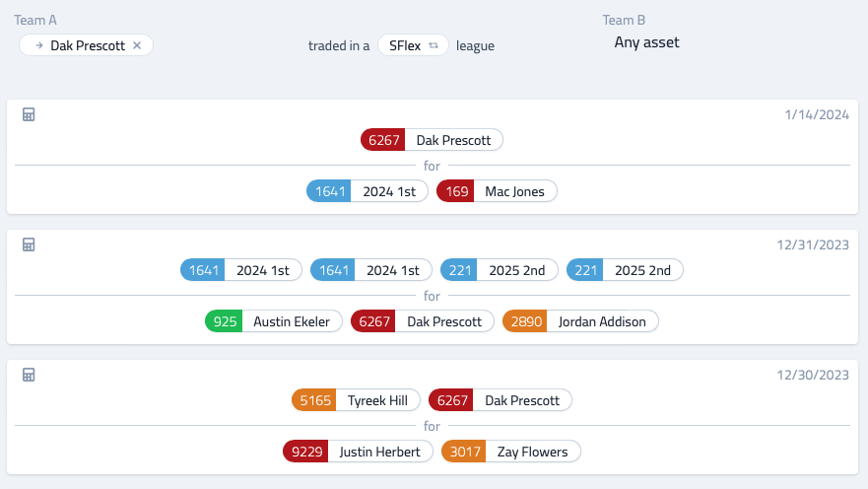
Task: Open calculator for the 12/31/2023 trade
Action: (x=29, y=244)
